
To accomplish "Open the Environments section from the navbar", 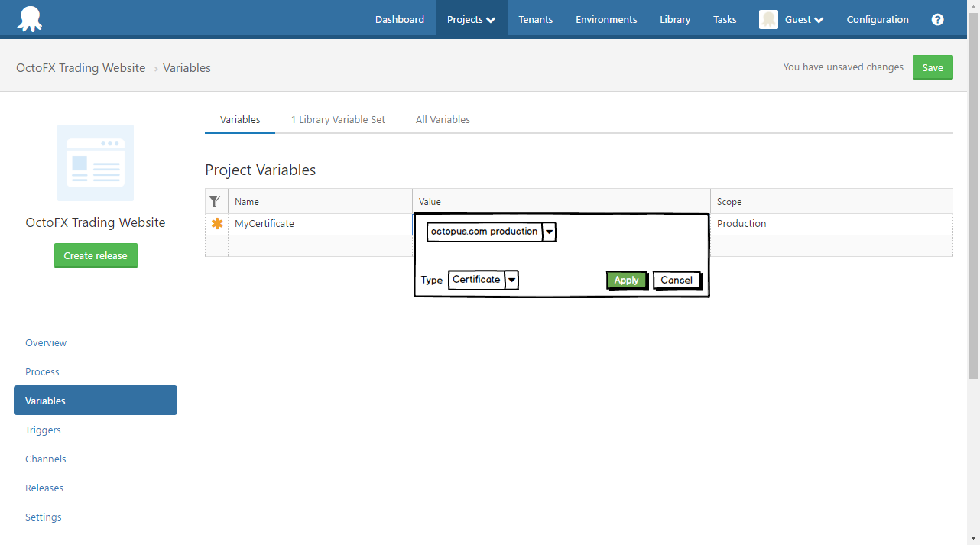I will pos(606,19).
